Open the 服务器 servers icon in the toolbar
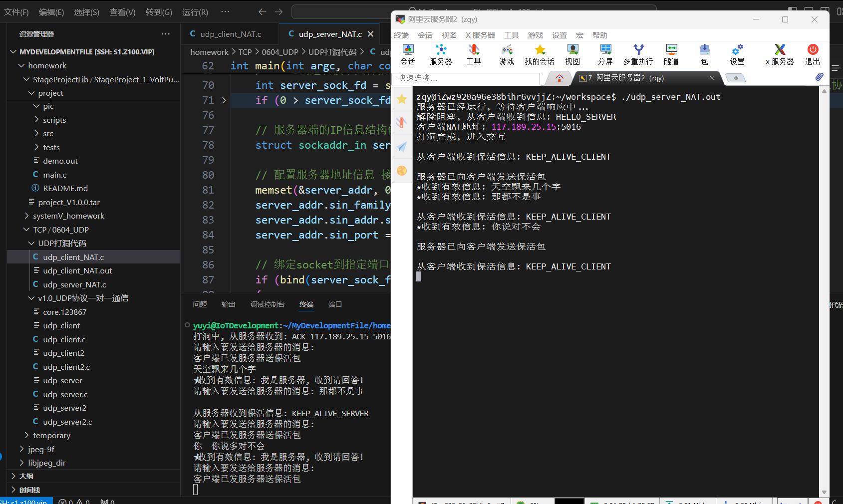 coord(441,54)
